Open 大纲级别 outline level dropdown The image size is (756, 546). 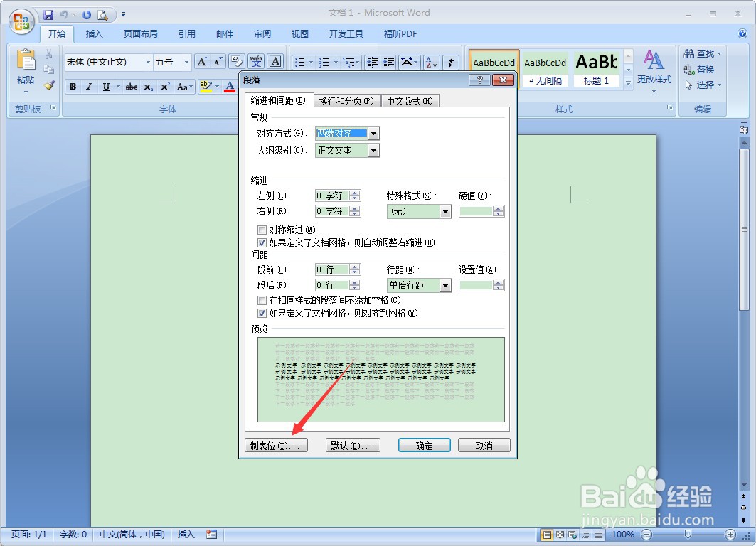[x=373, y=151]
